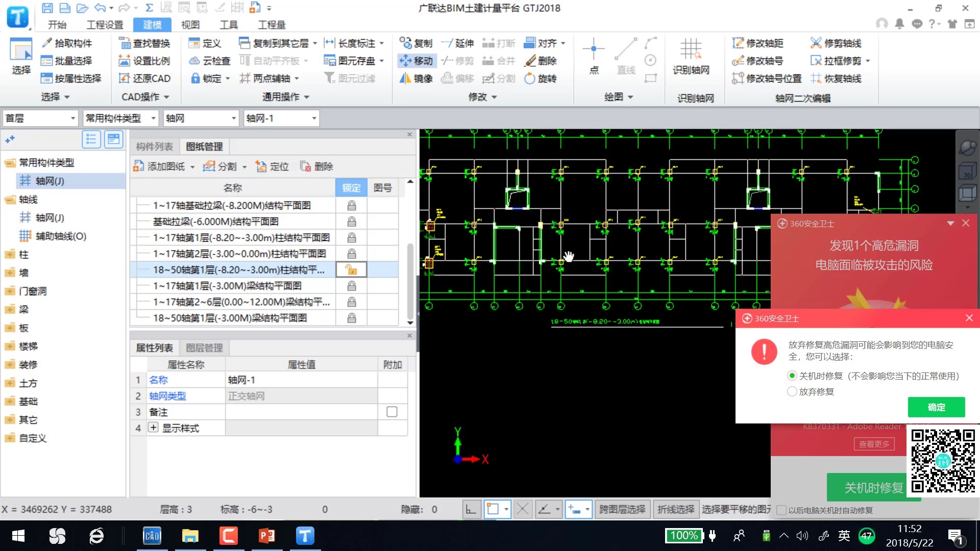Image resolution: width=980 pixels, height=551 pixels.
Task: Expand the 显示样式 property row
Action: (153, 428)
